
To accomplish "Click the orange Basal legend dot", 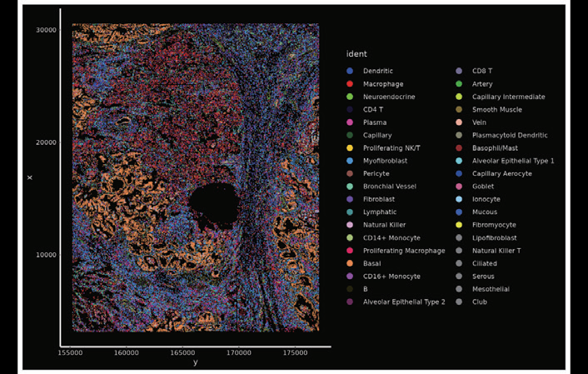I will point(351,263).
